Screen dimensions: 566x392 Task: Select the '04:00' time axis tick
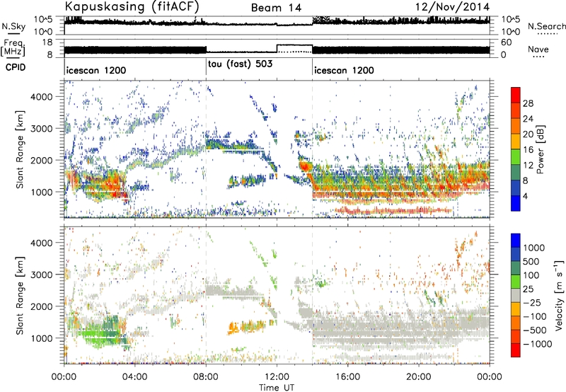tap(135, 377)
